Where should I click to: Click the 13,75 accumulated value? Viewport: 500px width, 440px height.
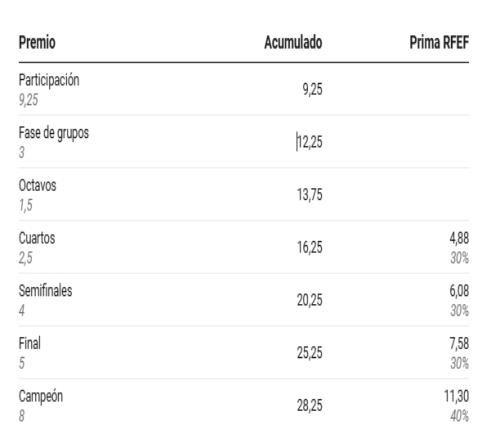[310, 195]
